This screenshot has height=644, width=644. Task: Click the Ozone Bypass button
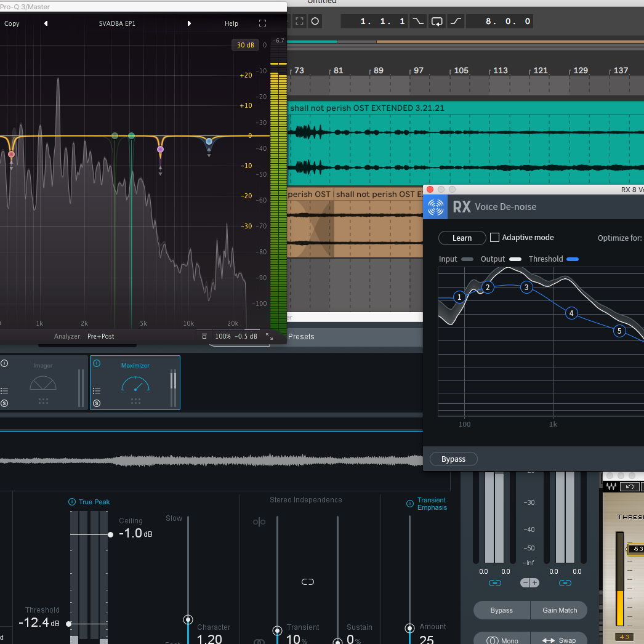502,610
